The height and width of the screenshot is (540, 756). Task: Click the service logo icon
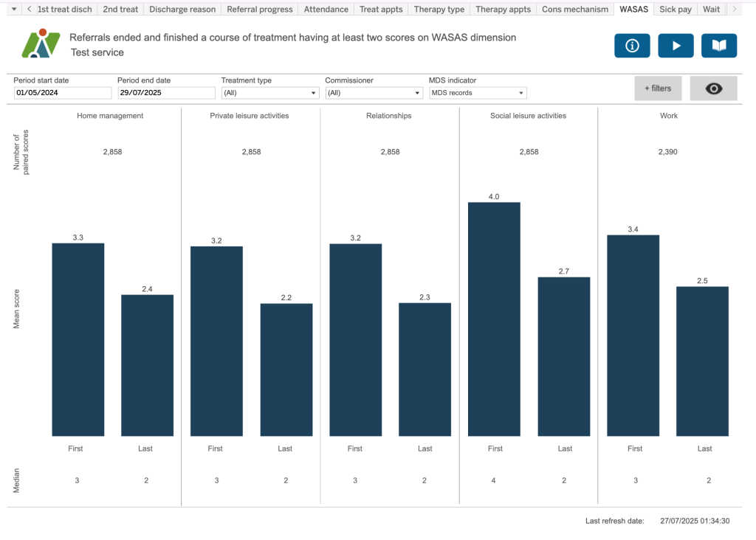pos(41,44)
